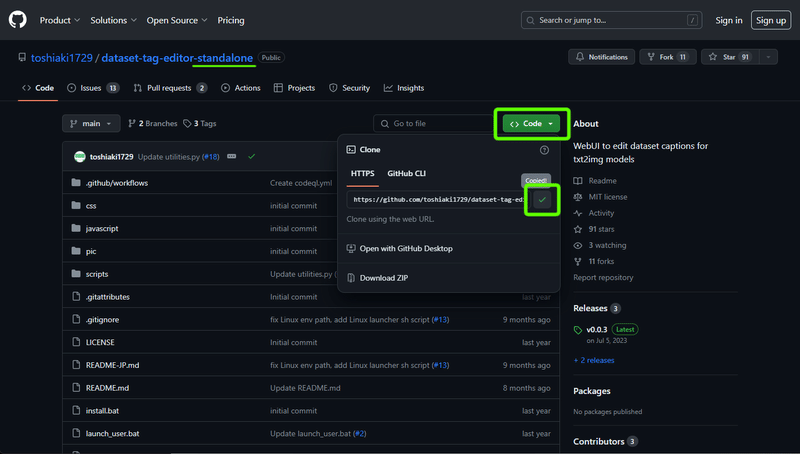The image size is (800, 454).
Task: Click the MIT license link
Action: (601, 197)
